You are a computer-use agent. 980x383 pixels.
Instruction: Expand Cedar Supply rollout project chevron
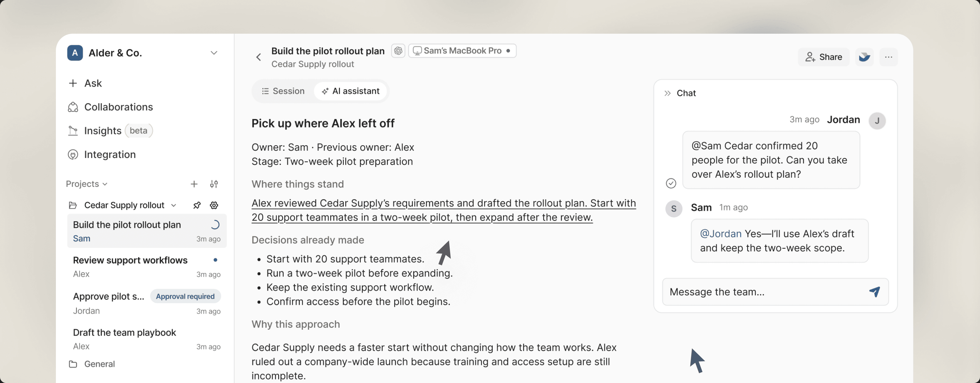[174, 206]
